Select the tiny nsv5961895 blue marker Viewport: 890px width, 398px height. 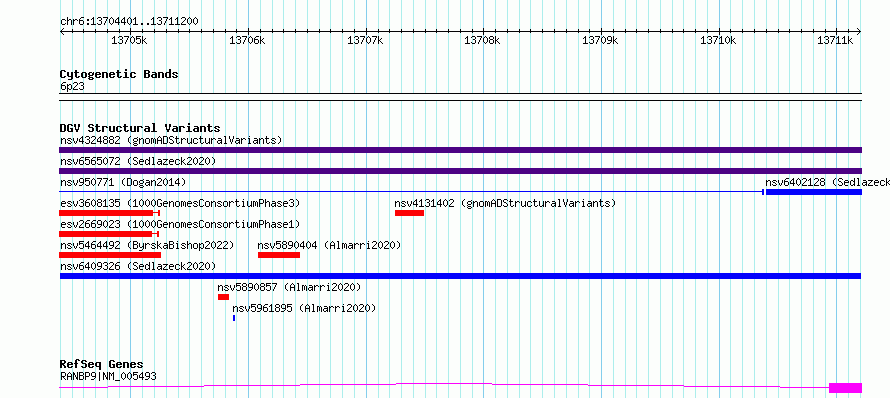234,318
